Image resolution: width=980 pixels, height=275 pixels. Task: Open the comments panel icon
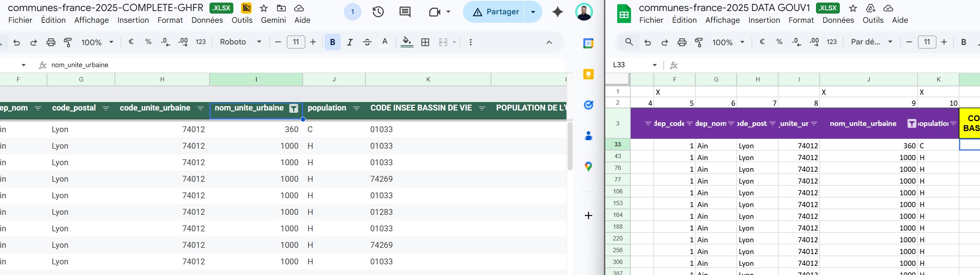[405, 12]
